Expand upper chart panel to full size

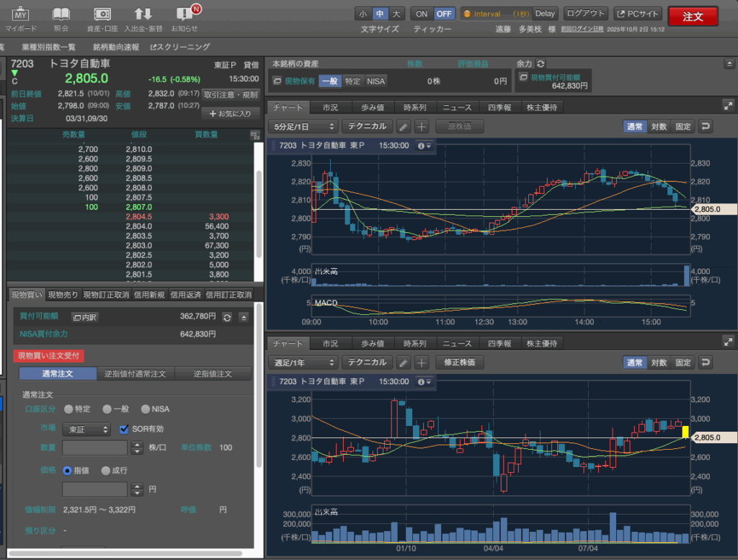727,107
